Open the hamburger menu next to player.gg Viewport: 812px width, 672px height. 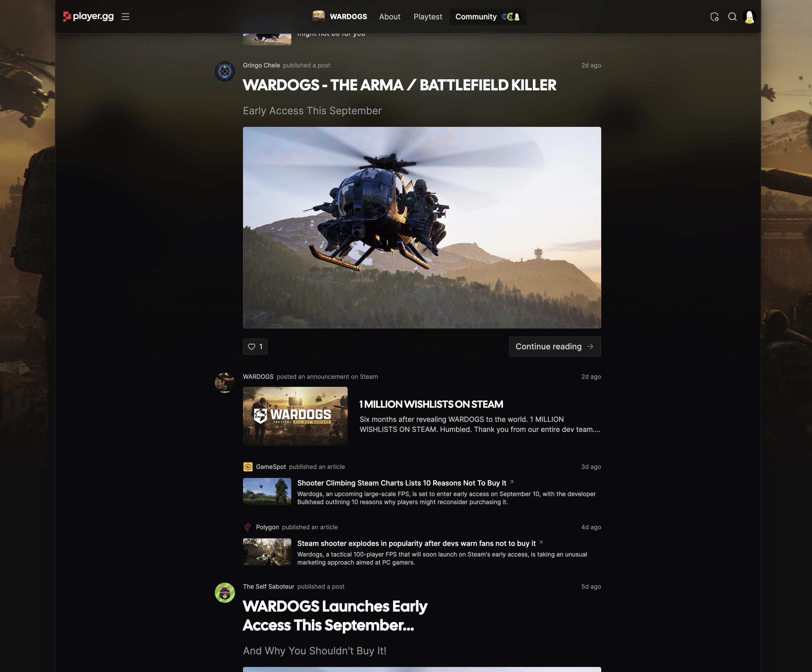click(125, 17)
